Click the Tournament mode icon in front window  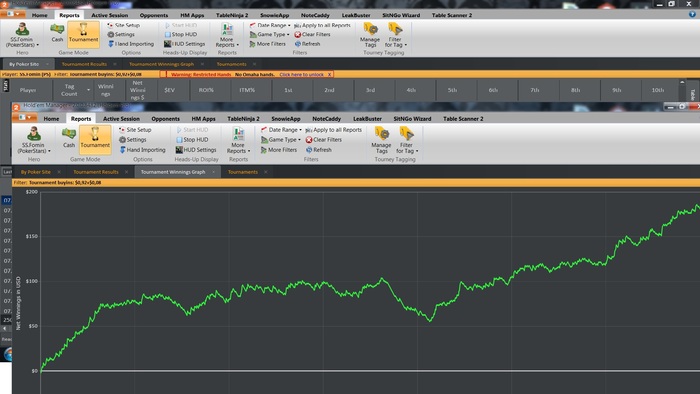(x=95, y=139)
